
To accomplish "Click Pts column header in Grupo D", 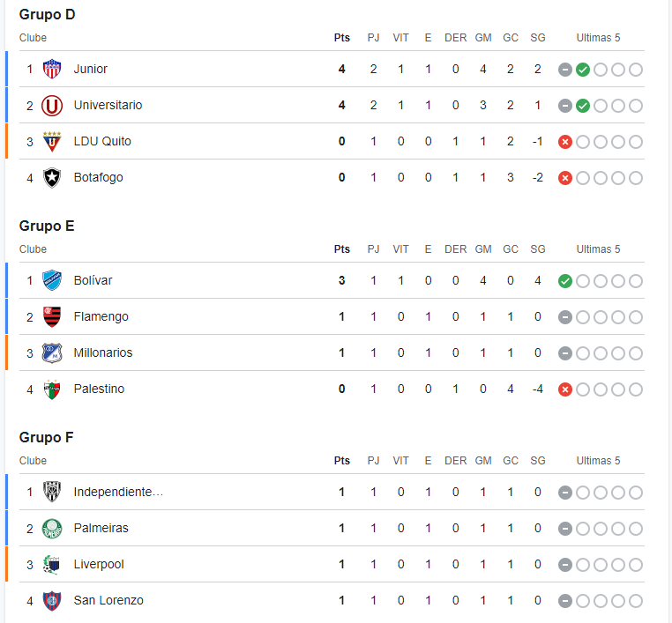I will coord(342,38).
